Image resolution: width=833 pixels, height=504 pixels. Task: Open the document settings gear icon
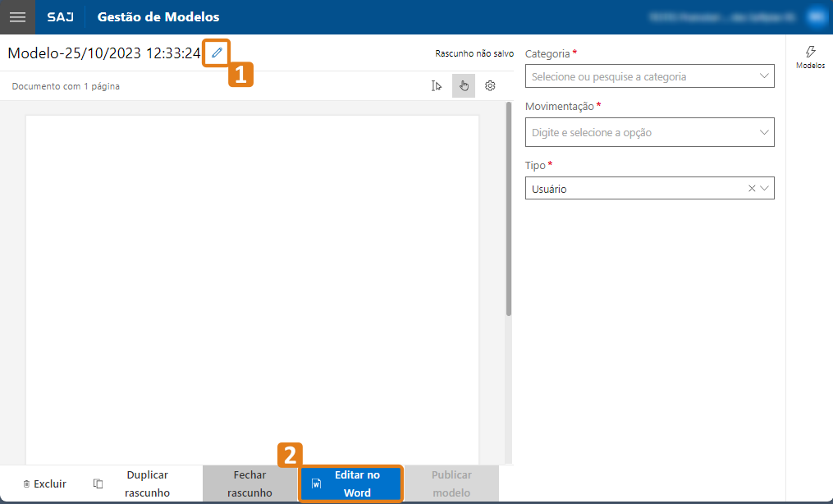coord(490,85)
